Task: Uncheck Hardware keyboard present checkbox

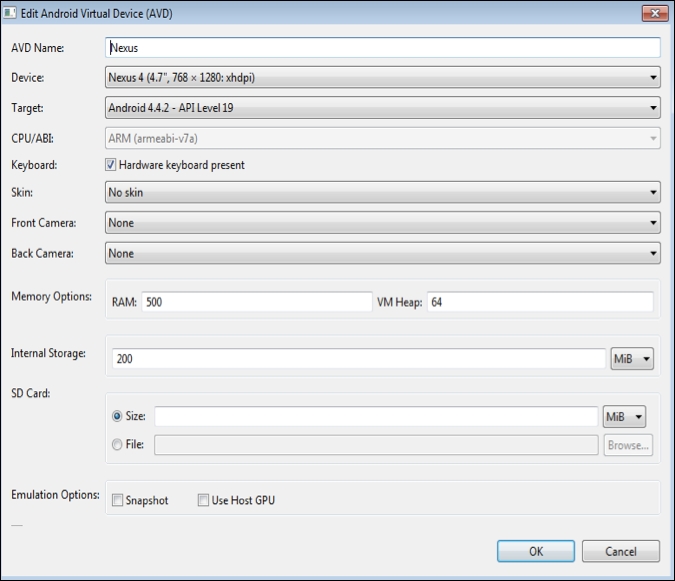Action: click(111, 164)
